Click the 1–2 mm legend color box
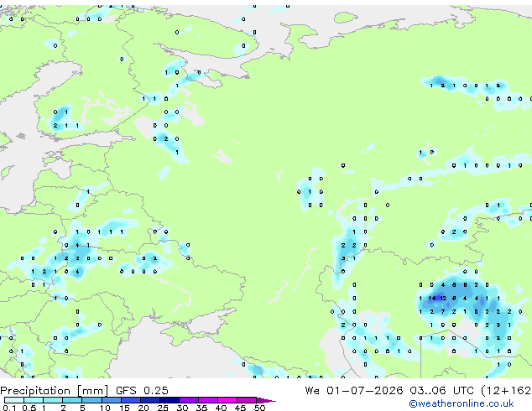 click(x=53, y=400)
